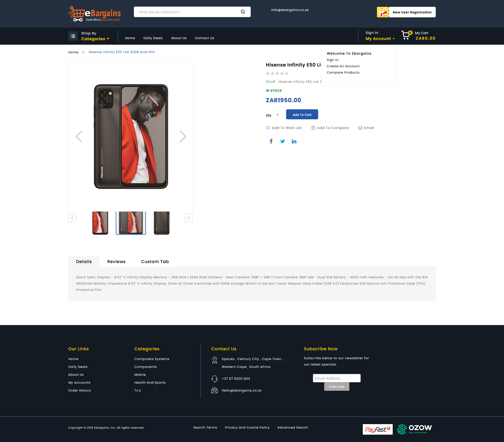Advance thumbnail carousel to next

click(189, 218)
